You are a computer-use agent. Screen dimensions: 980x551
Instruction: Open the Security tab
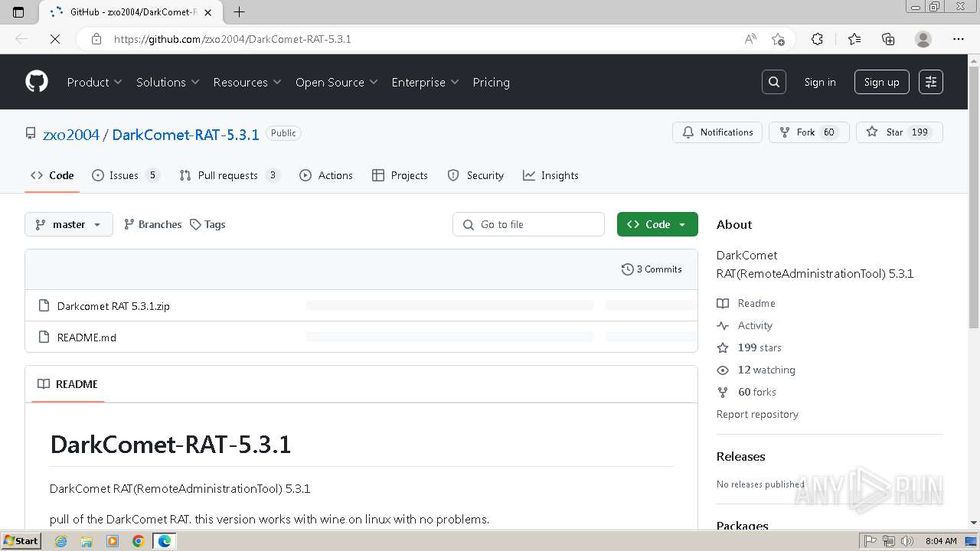(475, 175)
